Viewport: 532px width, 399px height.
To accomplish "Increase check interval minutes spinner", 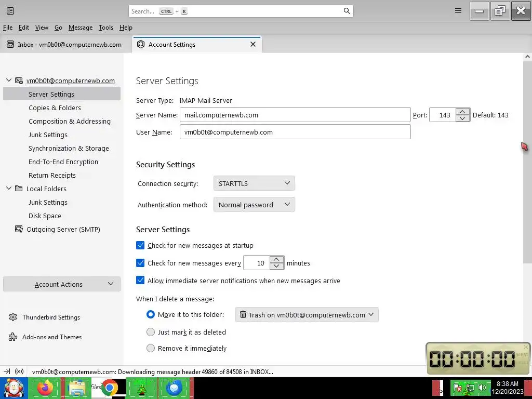I will [276, 260].
